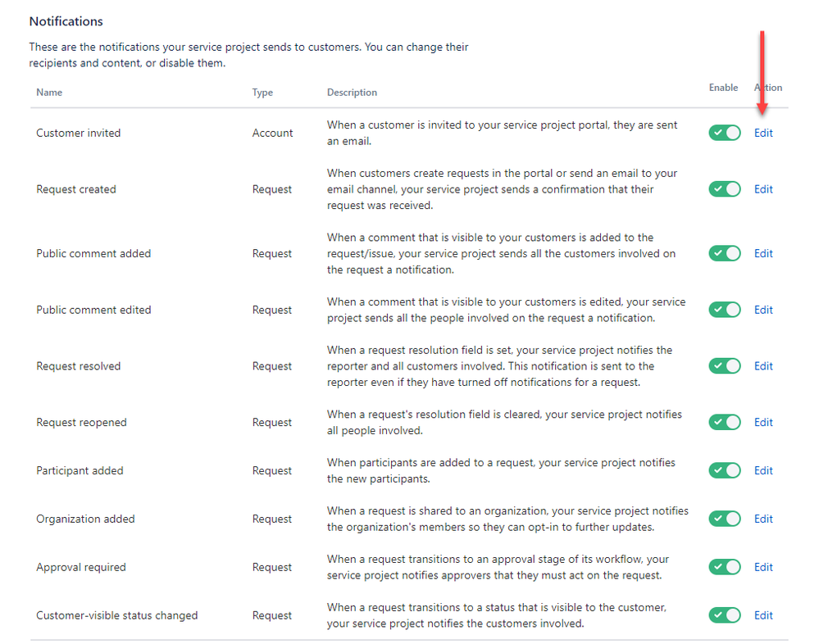
Task: Disable the Participant added toggle
Action: [724, 470]
